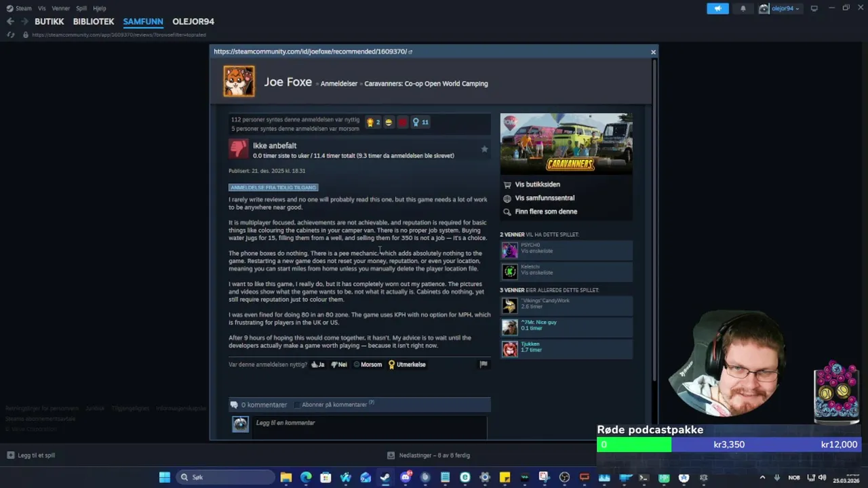Open Vikings CandyWork friend avatar
This screenshot has width=868, height=488.
pyautogui.click(x=509, y=306)
